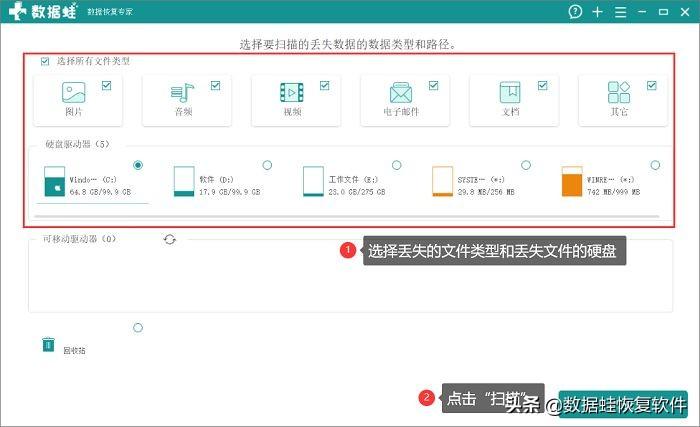Uncheck the 视频 checkbox
Image resolution: width=700 pixels, height=427 pixels.
click(x=325, y=85)
